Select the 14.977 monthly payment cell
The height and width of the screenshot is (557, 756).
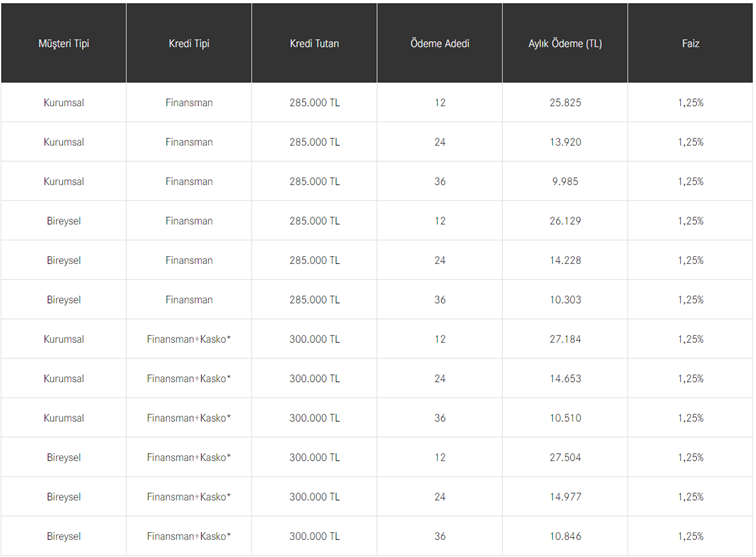click(x=565, y=497)
